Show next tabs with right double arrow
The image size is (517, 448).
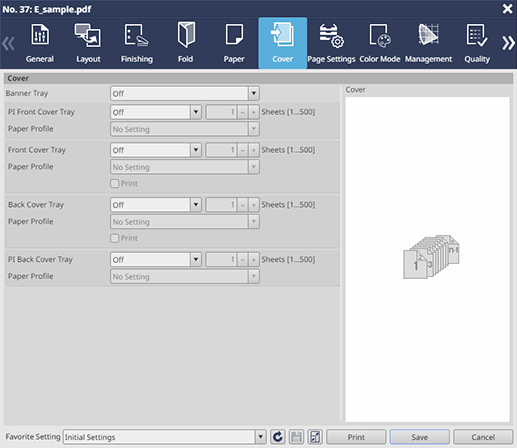pyautogui.click(x=508, y=43)
